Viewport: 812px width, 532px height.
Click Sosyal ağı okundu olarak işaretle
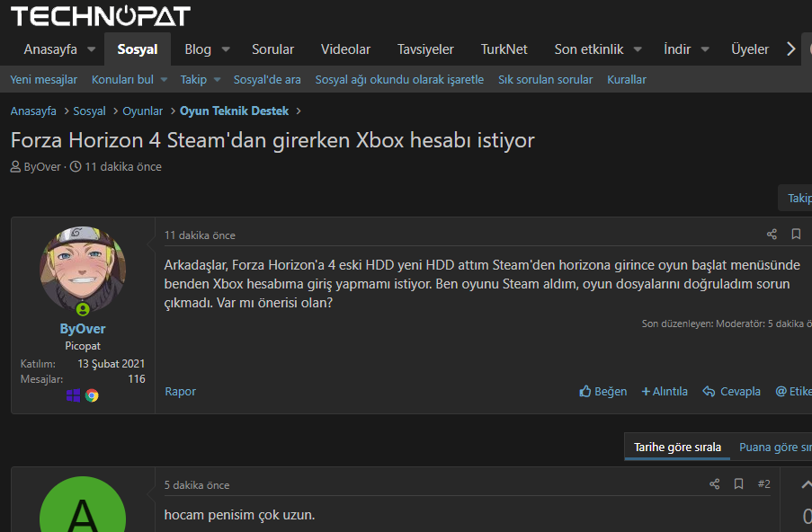[399, 80]
